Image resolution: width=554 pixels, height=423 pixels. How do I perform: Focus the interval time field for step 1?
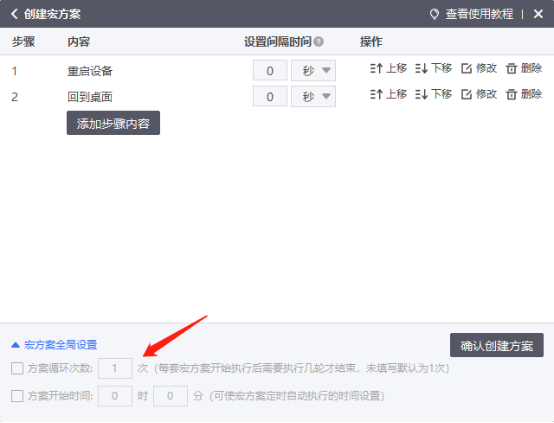coord(270,70)
